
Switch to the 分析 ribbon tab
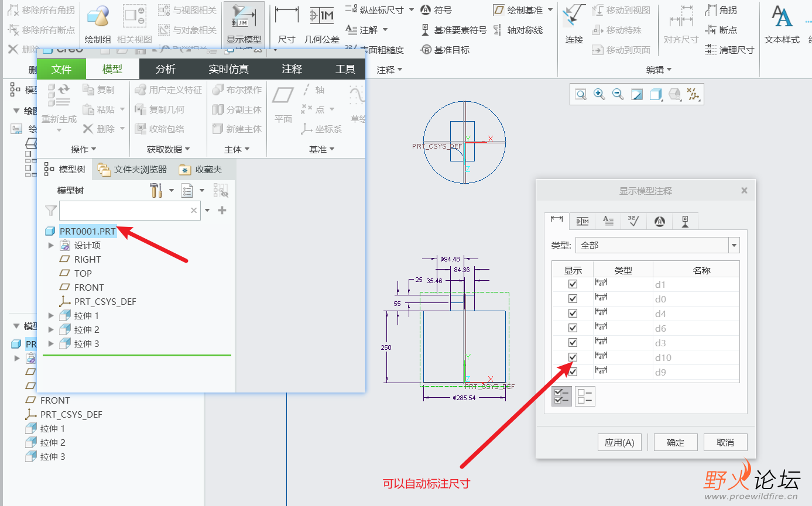(x=166, y=69)
